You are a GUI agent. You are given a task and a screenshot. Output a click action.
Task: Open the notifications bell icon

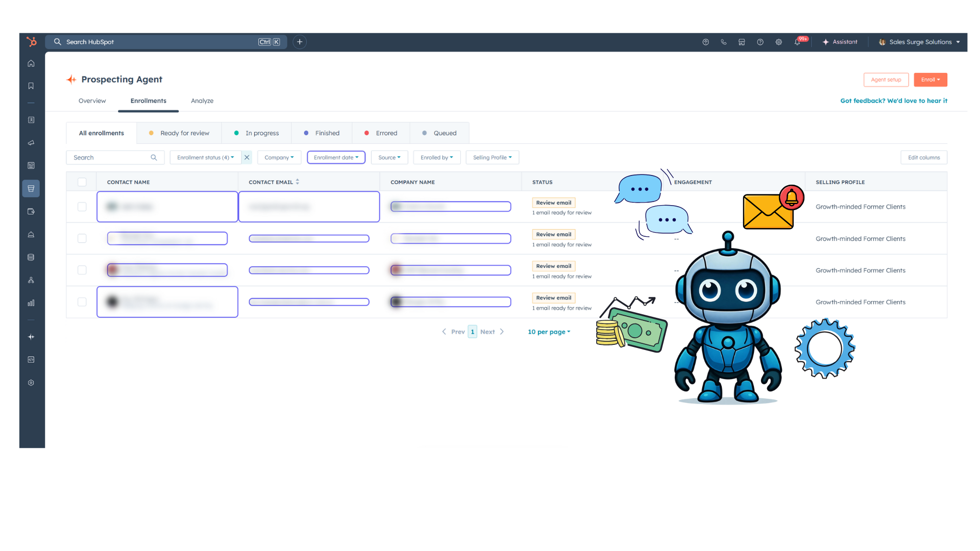[797, 42]
